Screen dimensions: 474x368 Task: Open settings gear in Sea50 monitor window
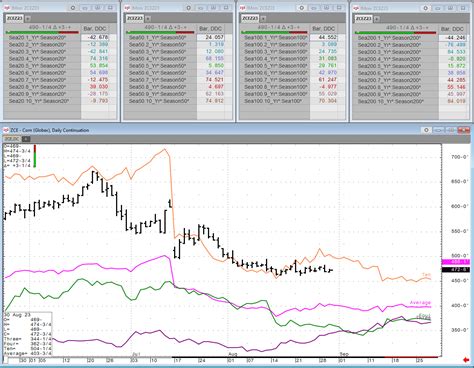(189, 8)
